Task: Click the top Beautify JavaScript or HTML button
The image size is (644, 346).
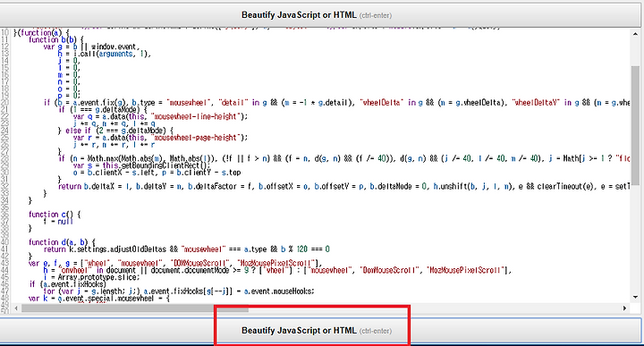Action: coord(320,15)
